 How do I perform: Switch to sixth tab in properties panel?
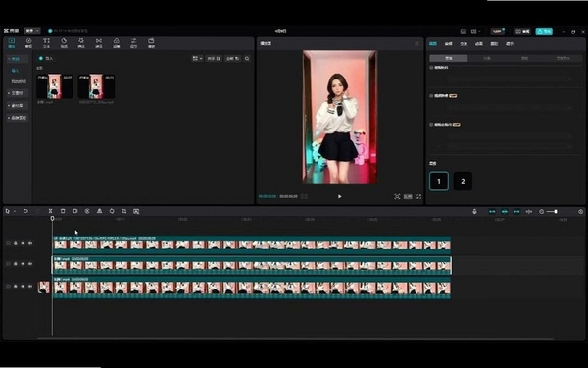510,44
